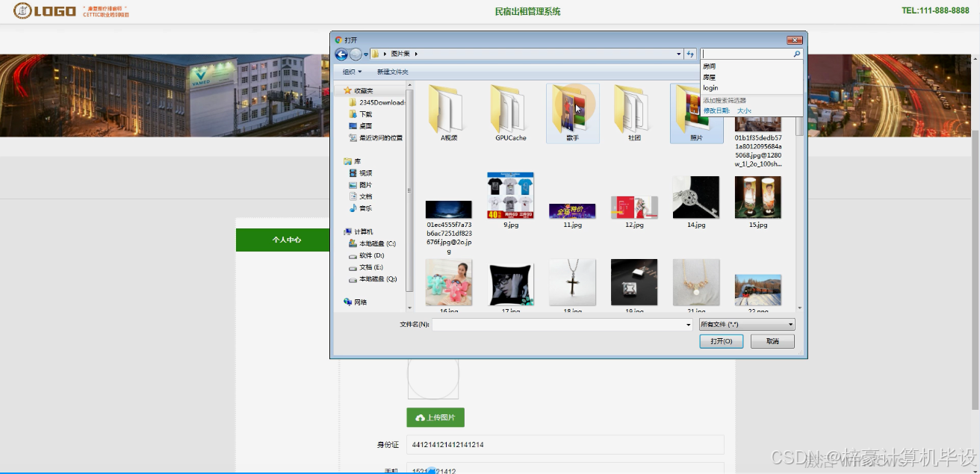
Task: Open the recent locations arrow beside the Forward button
Action: point(365,54)
